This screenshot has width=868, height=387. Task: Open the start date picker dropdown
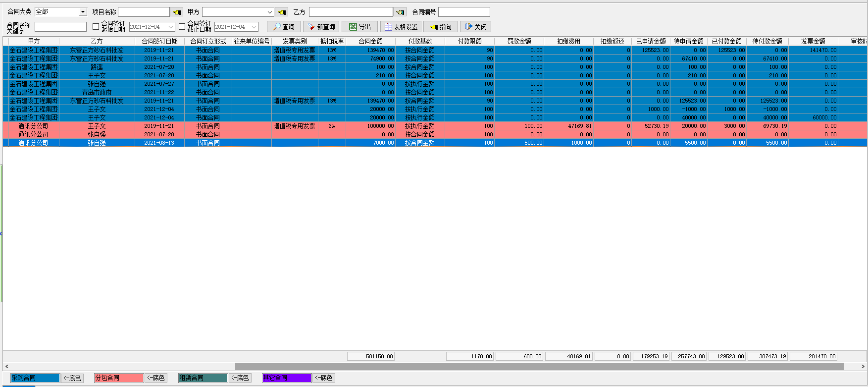(x=171, y=27)
